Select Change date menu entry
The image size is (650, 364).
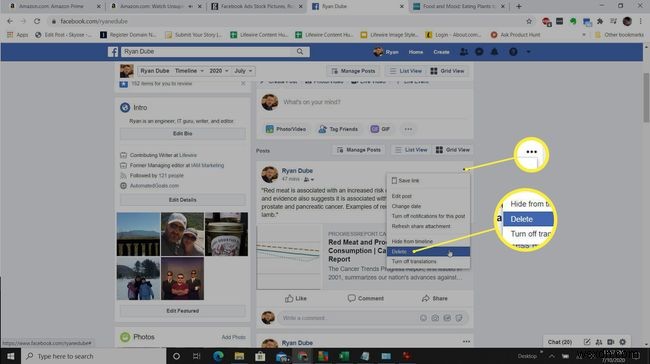point(428,206)
